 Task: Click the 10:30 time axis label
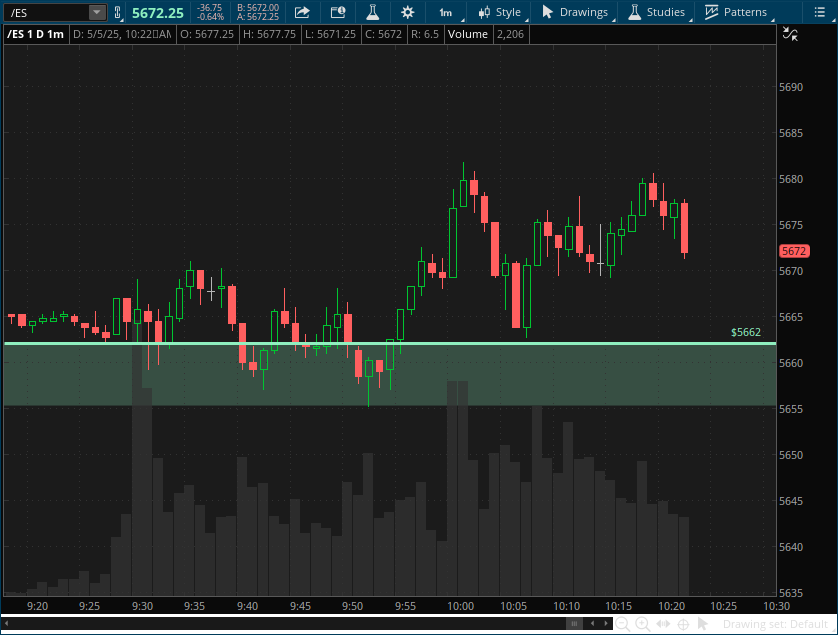coord(776,606)
